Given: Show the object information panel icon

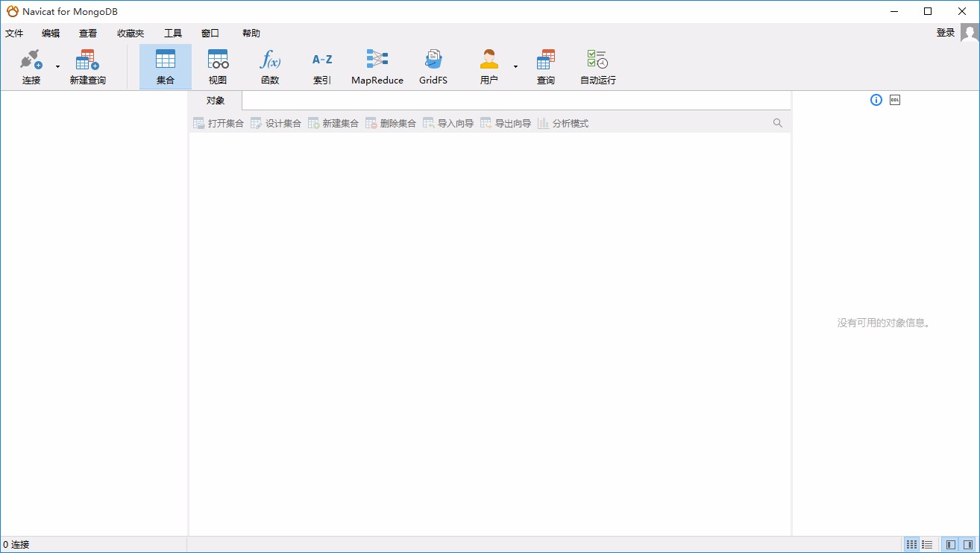Looking at the screenshot, I should tap(876, 100).
